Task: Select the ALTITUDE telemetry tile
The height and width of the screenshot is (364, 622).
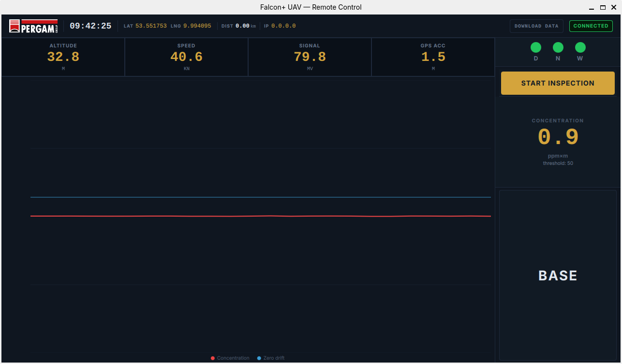Action: [63, 57]
